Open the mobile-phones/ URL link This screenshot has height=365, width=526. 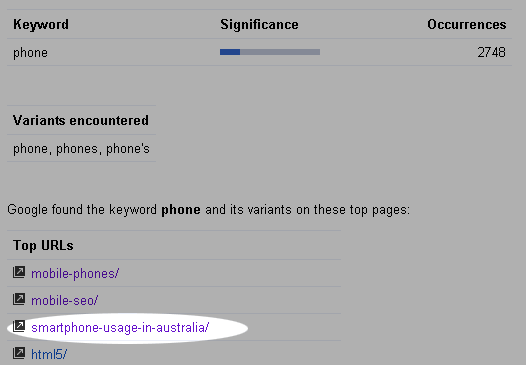point(75,274)
